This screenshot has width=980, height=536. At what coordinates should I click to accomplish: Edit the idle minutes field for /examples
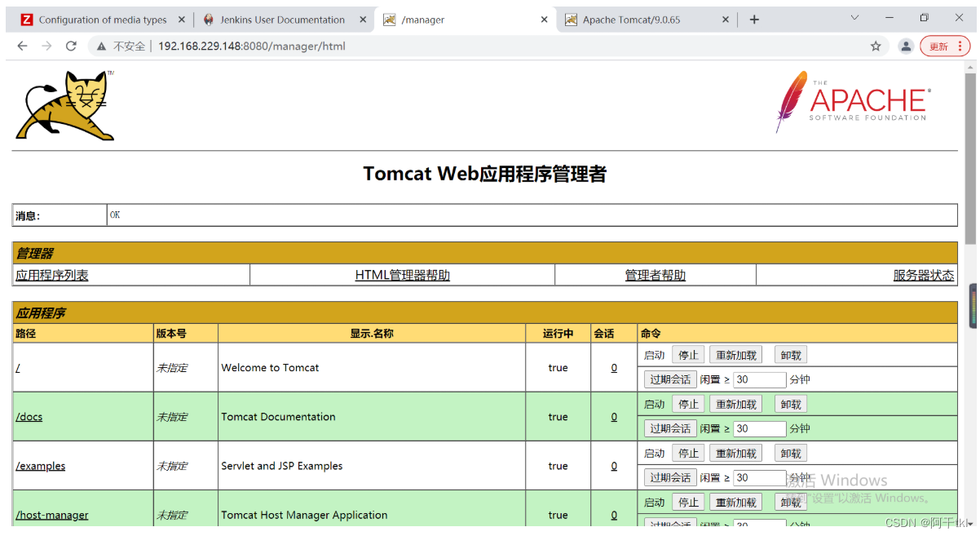tap(760, 477)
